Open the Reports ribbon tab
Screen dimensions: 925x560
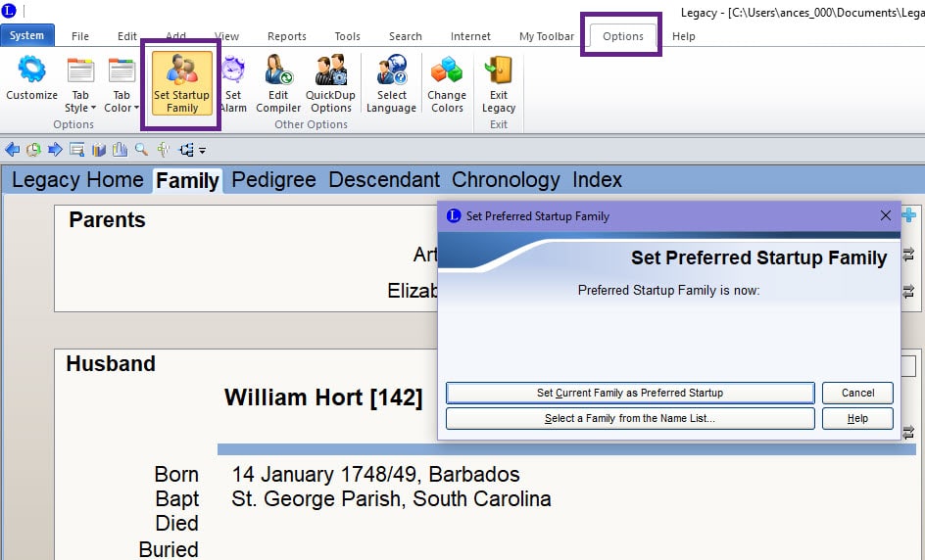point(287,36)
